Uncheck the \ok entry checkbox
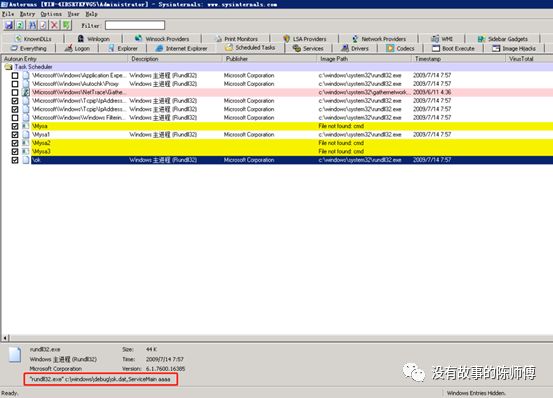Image resolution: width=553 pixels, height=398 pixels. tap(15, 160)
